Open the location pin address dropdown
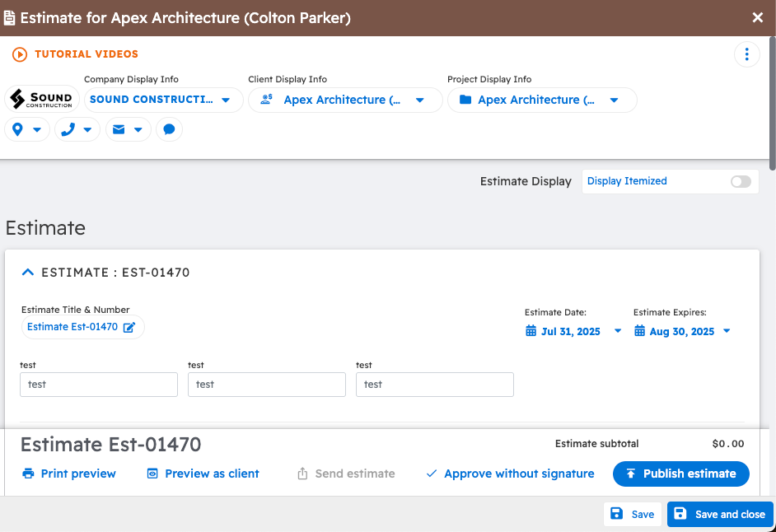This screenshot has height=532, width=776. click(27, 129)
